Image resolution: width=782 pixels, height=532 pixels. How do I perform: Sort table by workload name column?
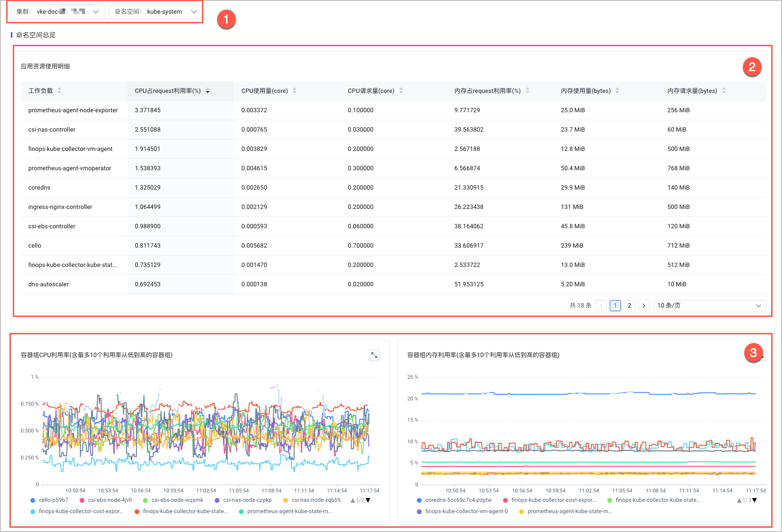[59, 91]
